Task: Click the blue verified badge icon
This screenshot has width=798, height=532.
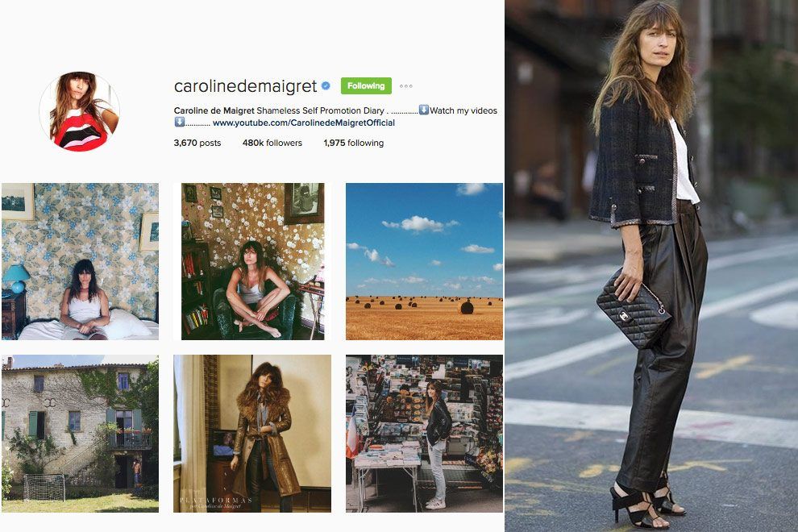Action: tap(326, 86)
